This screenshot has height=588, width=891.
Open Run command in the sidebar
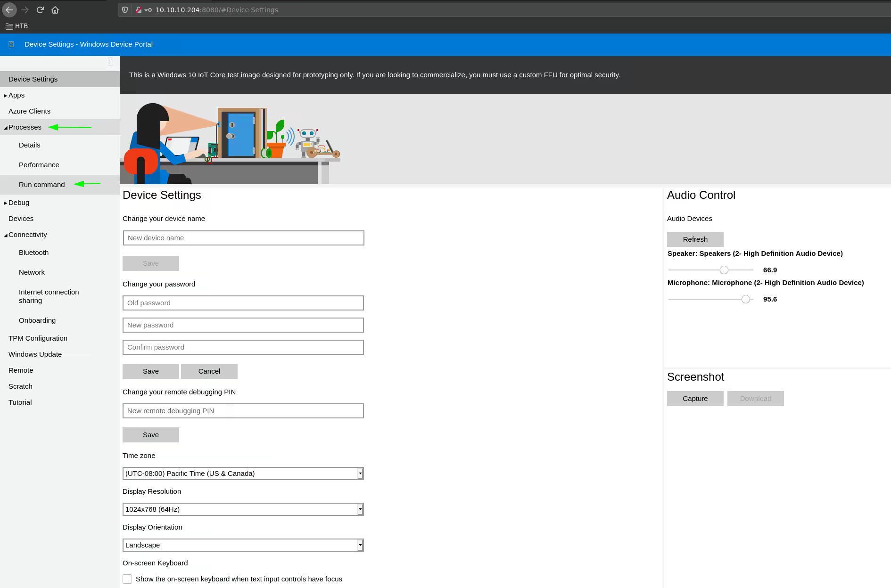(42, 185)
